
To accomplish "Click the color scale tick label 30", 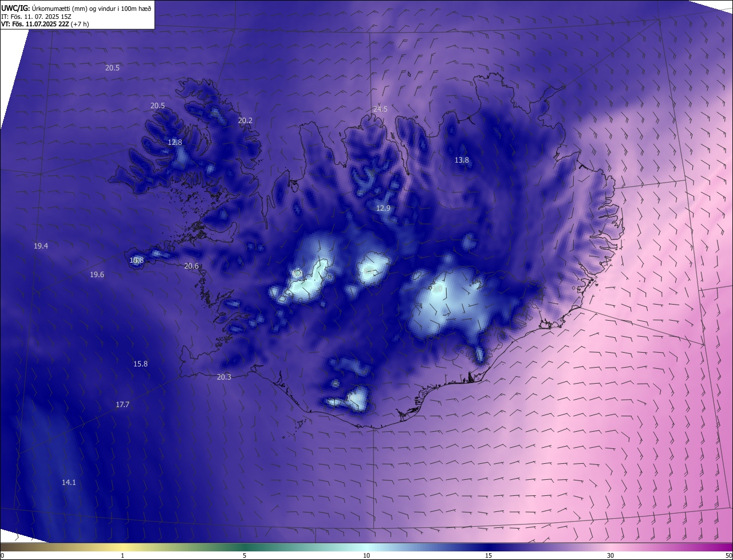I will (x=610, y=555).
